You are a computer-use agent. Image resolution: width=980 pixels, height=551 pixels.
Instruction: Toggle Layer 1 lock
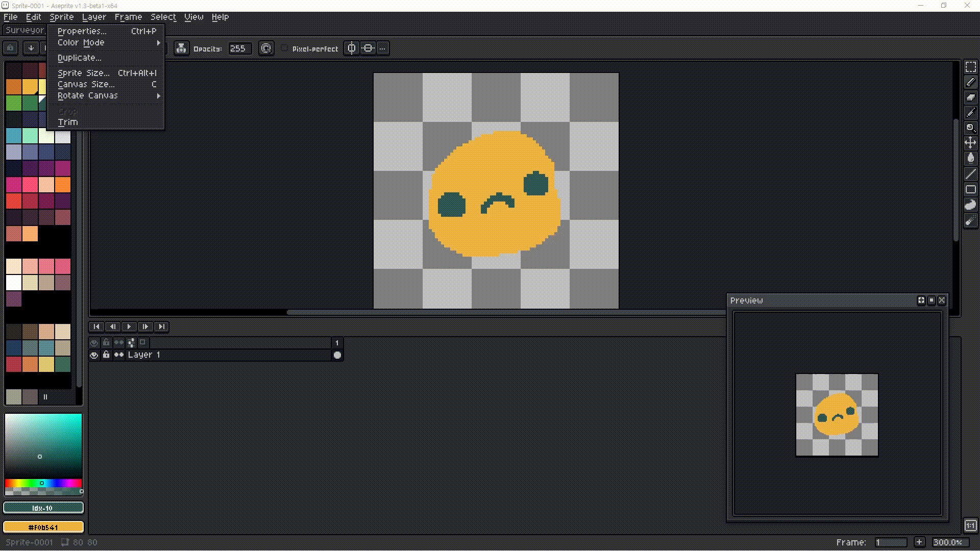106,355
